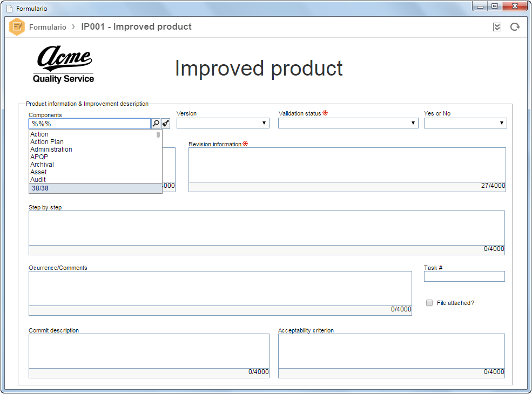Click the clear brush icon beside Components
This screenshot has height=394, width=532.
(x=166, y=124)
